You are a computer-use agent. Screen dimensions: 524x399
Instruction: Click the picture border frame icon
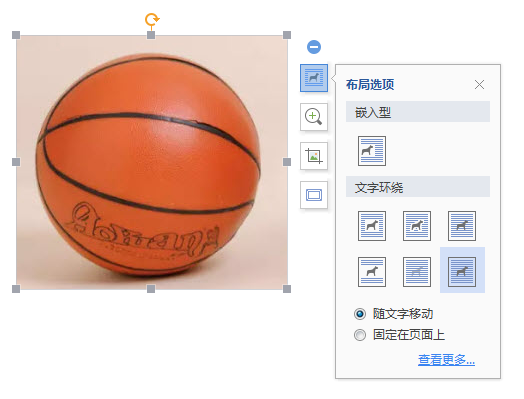(314, 195)
